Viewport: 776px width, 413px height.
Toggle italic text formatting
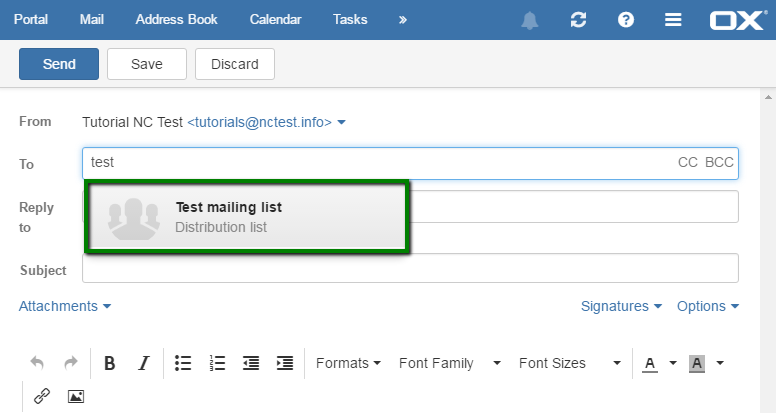tap(144, 363)
